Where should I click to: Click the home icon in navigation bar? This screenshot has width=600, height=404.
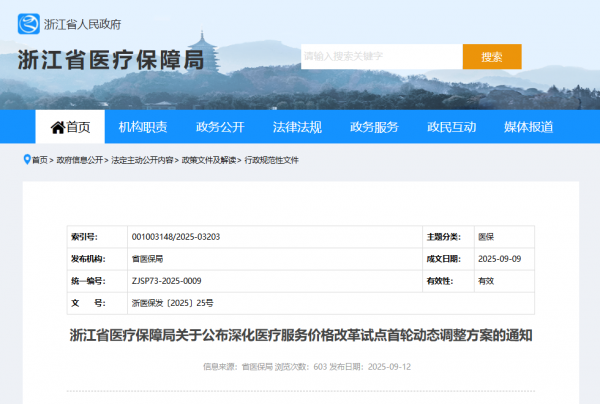[x=57, y=127]
